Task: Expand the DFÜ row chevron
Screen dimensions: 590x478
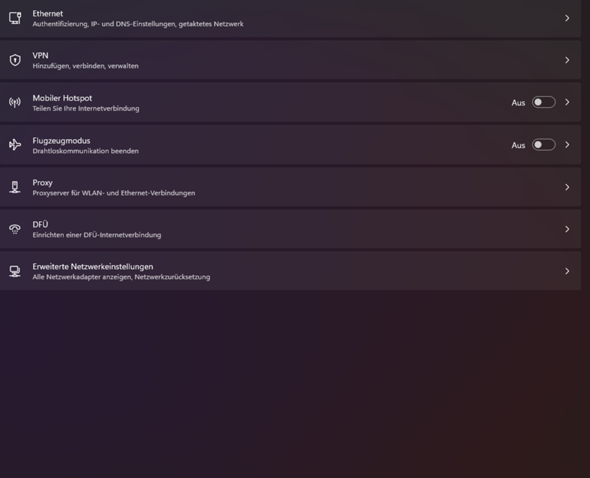Action: click(x=567, y=229)
